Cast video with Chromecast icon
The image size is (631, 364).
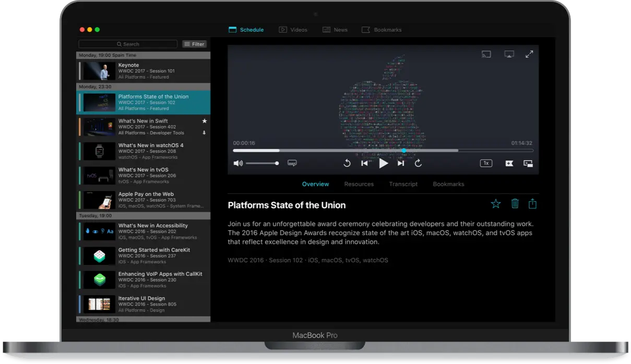(x=486, y=54)
